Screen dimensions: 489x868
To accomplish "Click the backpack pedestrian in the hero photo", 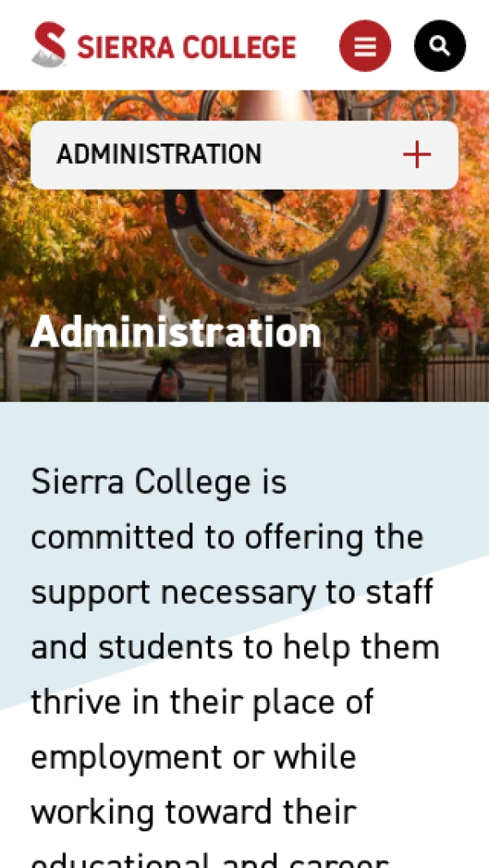I will [x=166, y=379].
